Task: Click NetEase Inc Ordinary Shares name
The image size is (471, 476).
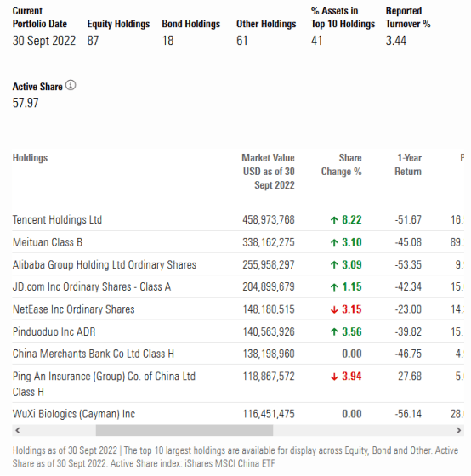Action: pos(73,309)
